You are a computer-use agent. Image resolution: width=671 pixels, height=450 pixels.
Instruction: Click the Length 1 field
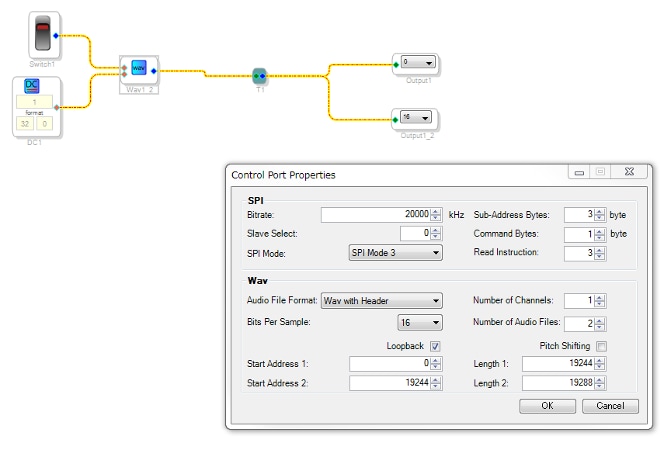[x=558, y=364]
